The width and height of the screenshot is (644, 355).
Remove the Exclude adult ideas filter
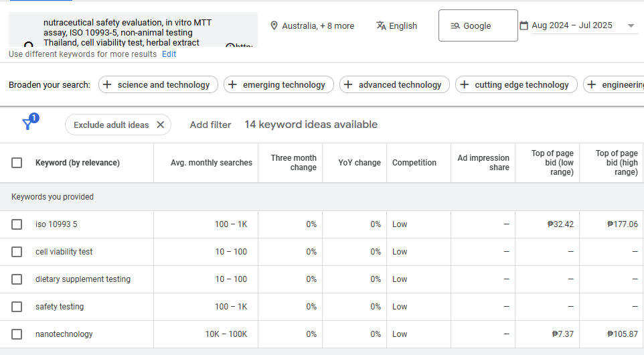tap(161, 125)
